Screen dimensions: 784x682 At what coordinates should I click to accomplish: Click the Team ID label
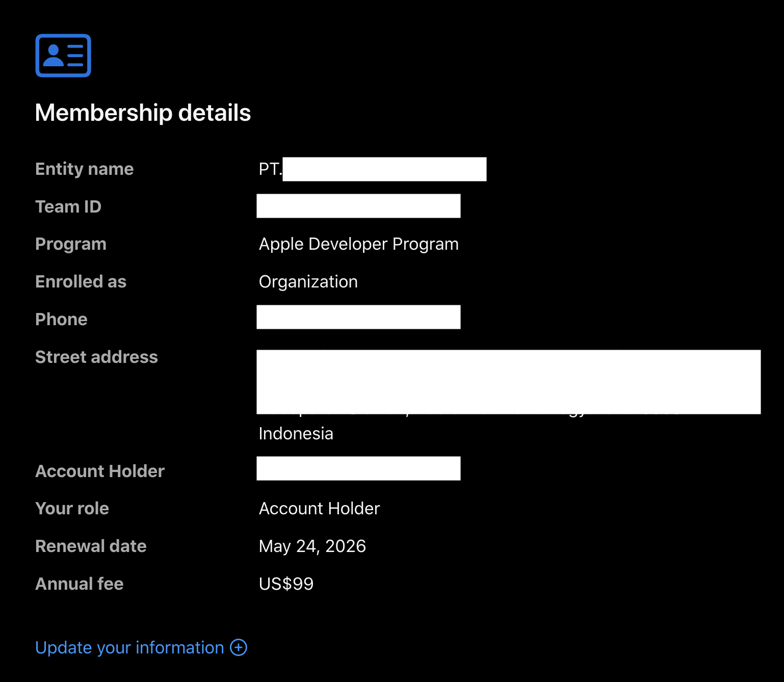(x=68, y=206)
